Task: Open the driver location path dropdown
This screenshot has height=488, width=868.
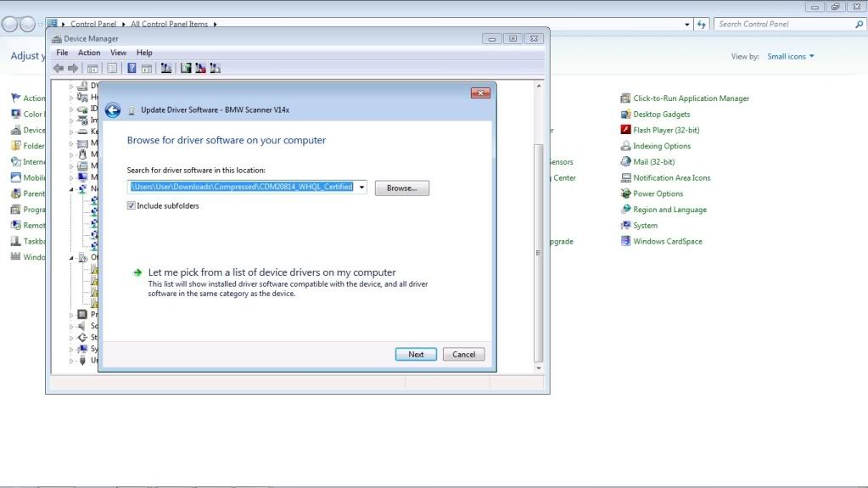Action: (x=361, y=188)
